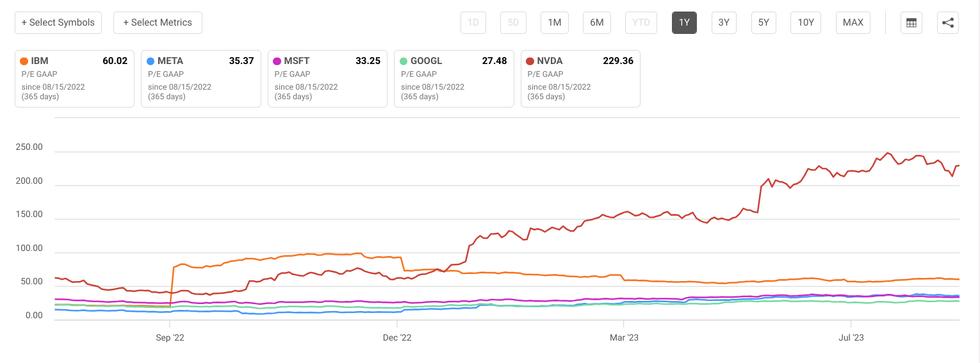Image resolution: width=980 pixels, height=363 pixels.
Task: Click the magenta MSFT color dot
Action: coord(277,61)
